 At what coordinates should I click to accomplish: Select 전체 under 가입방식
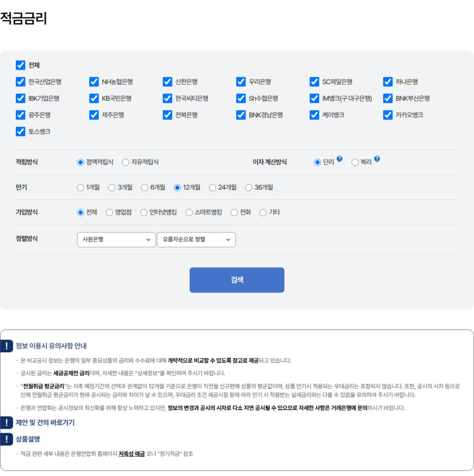[x=80, y=212]
